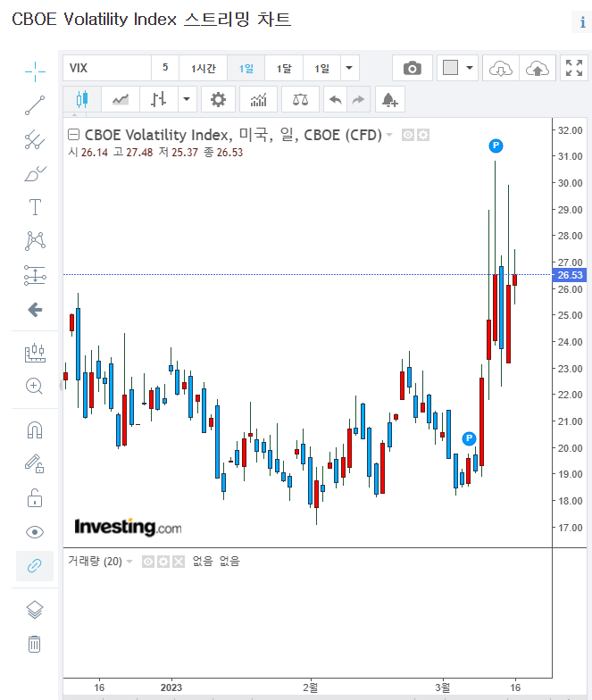Select the measure ruler tool
This screenshot has height=700, width=592.
pyautogui.click(x=35, y=353)
